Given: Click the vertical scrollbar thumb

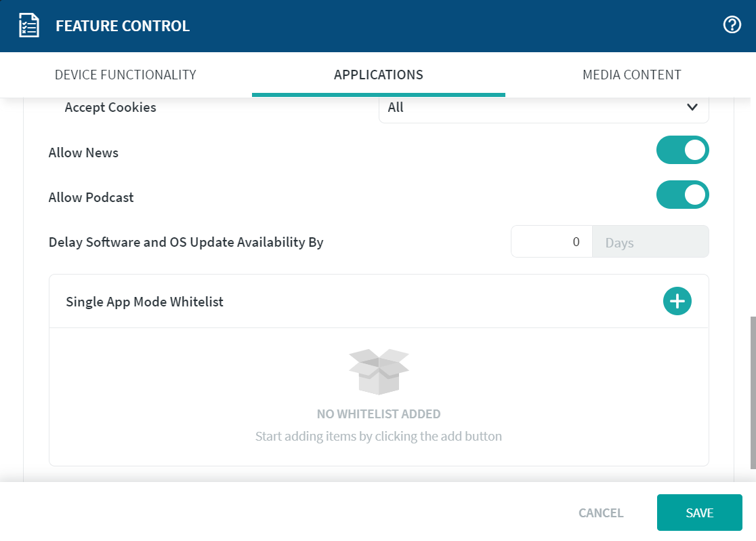Looking at the screenshot, I should tap(753, 392).
